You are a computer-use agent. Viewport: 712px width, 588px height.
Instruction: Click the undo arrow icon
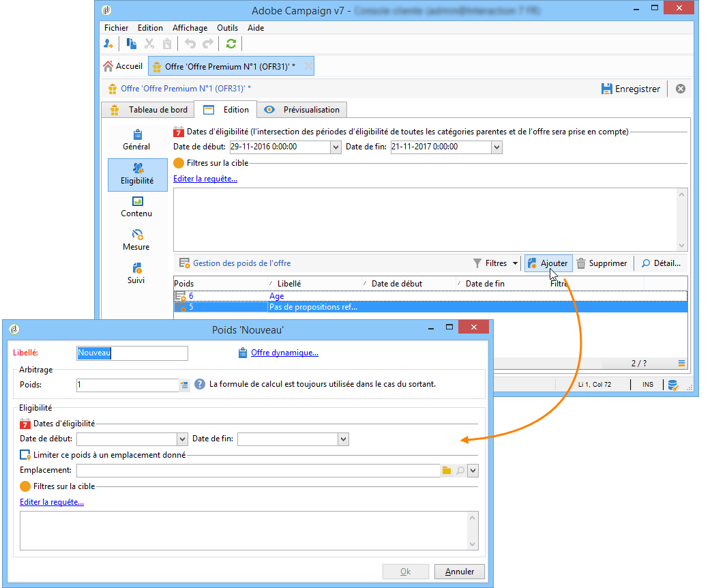tap(190, 44)
